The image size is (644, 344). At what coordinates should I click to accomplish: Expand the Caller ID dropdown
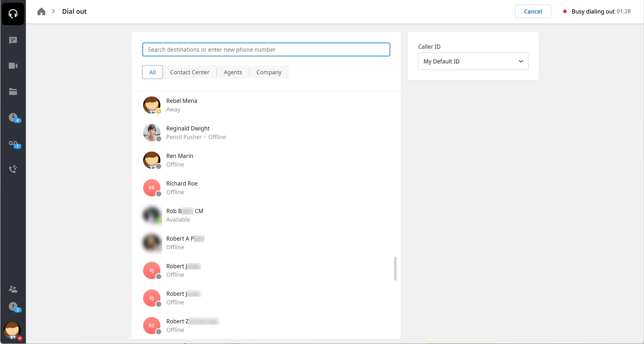coord(473,61)
